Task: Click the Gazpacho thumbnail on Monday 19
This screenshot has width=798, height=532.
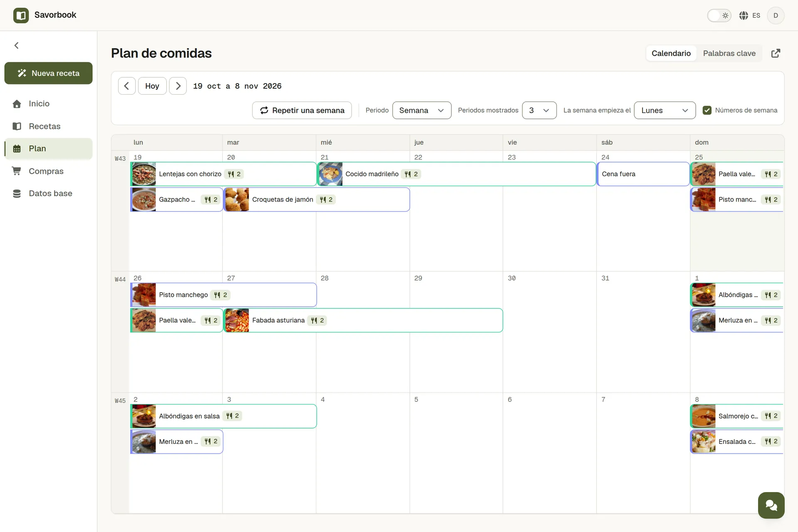Action: click(144, 199)
